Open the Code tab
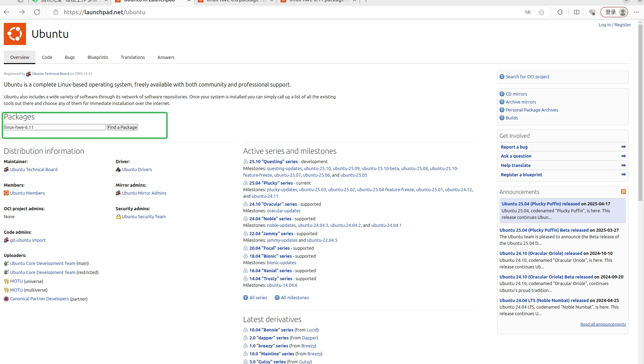 click(47, 57)
